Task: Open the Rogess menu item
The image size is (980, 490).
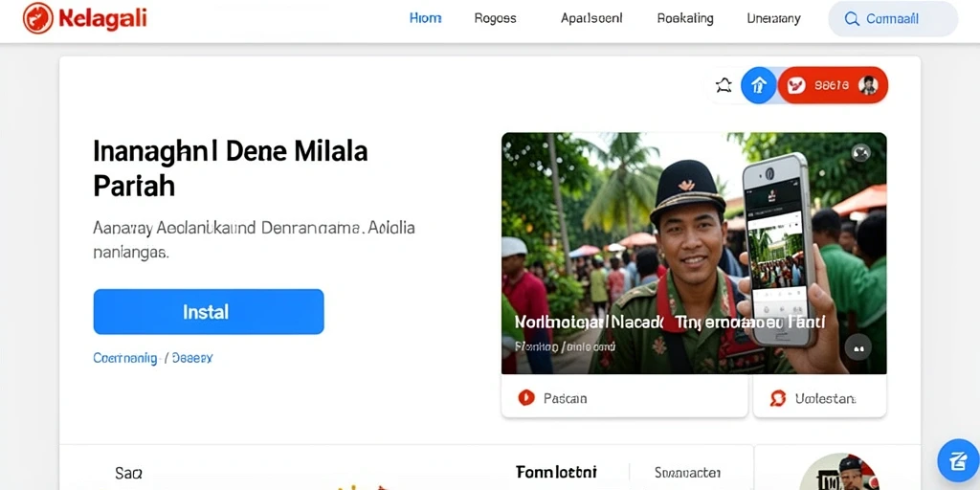Action: click(496, 19)
